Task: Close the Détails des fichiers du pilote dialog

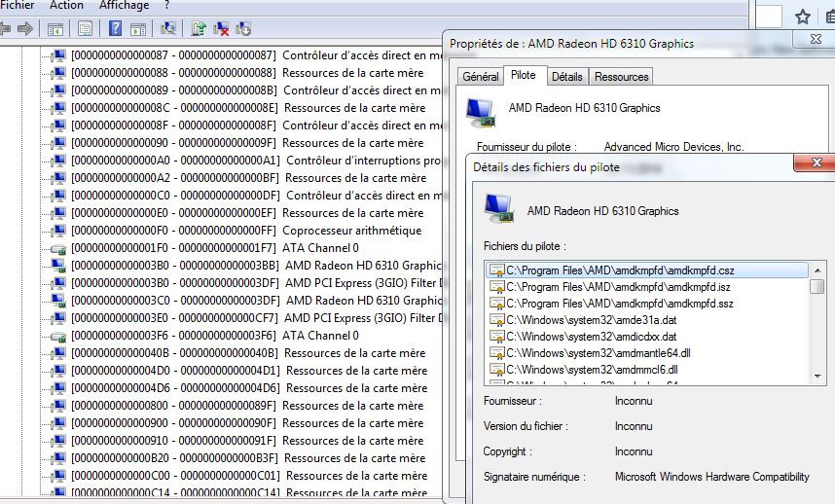Action: (x=816, y=162)
